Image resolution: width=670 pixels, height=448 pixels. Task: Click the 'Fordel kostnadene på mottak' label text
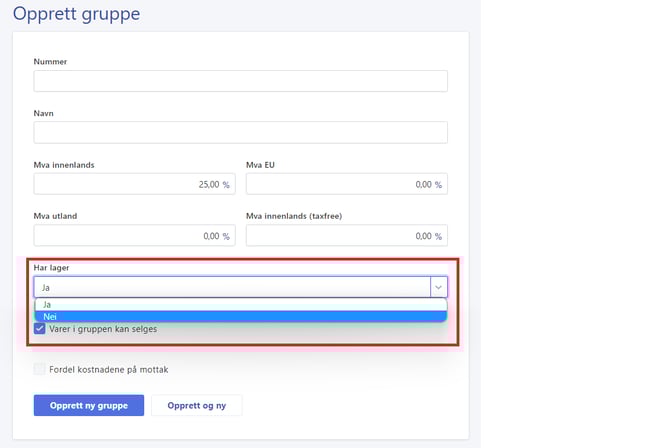point(108,369)
